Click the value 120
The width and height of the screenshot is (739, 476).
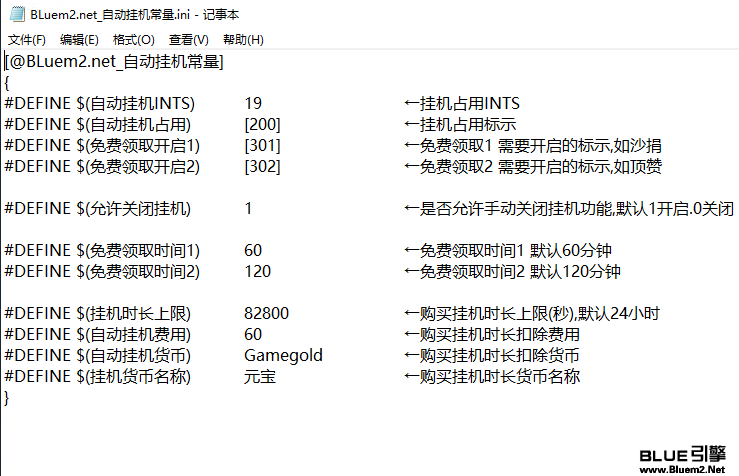coord(257,271)
